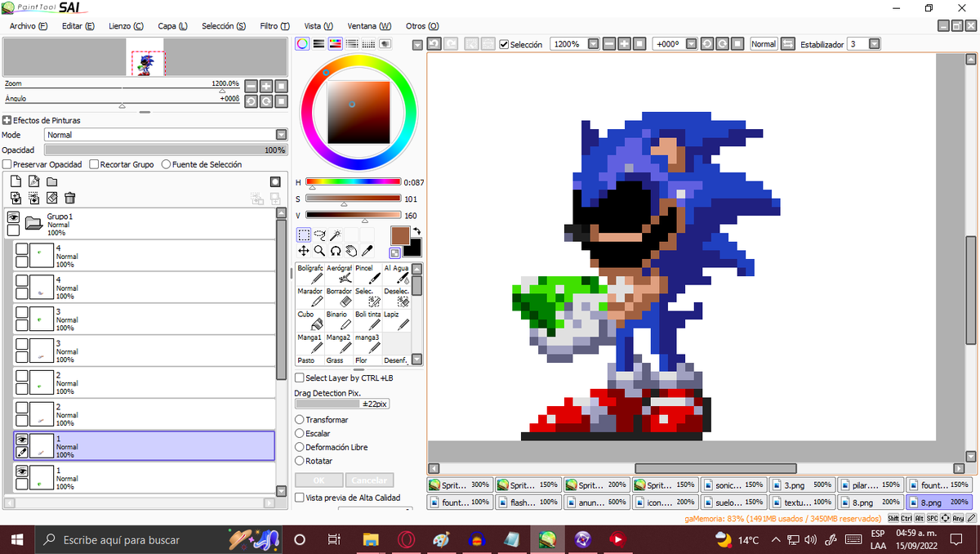Choose the Lasso selection tool
This screenshot has width=980, height=554.
319,235
